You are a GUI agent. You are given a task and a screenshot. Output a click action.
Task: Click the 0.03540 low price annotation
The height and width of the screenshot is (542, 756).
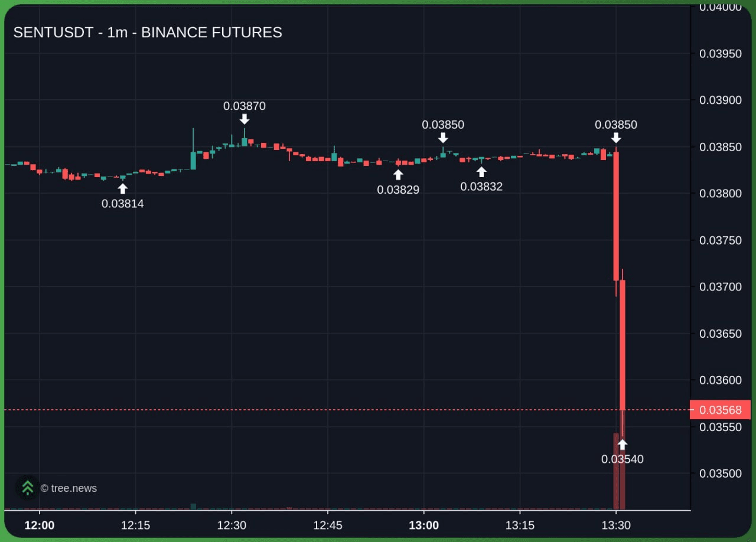[x=622, y=459]
